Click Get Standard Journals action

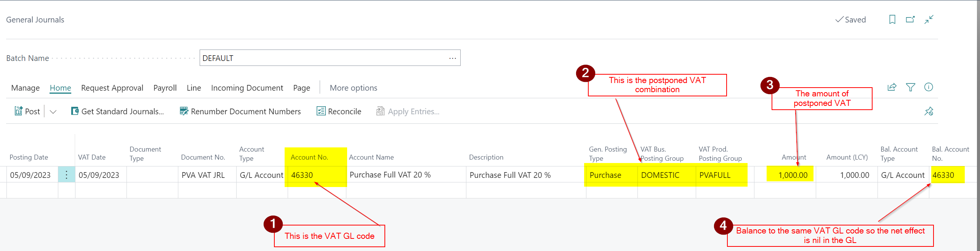pos(117,111)
